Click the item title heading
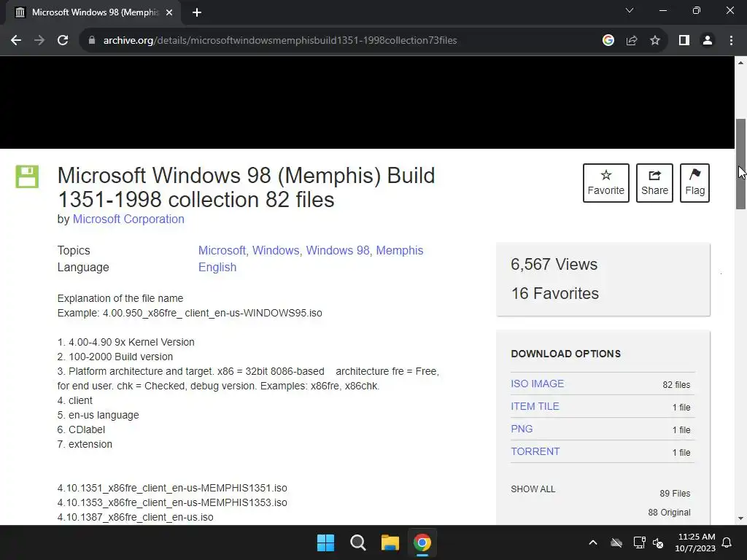 246,187
